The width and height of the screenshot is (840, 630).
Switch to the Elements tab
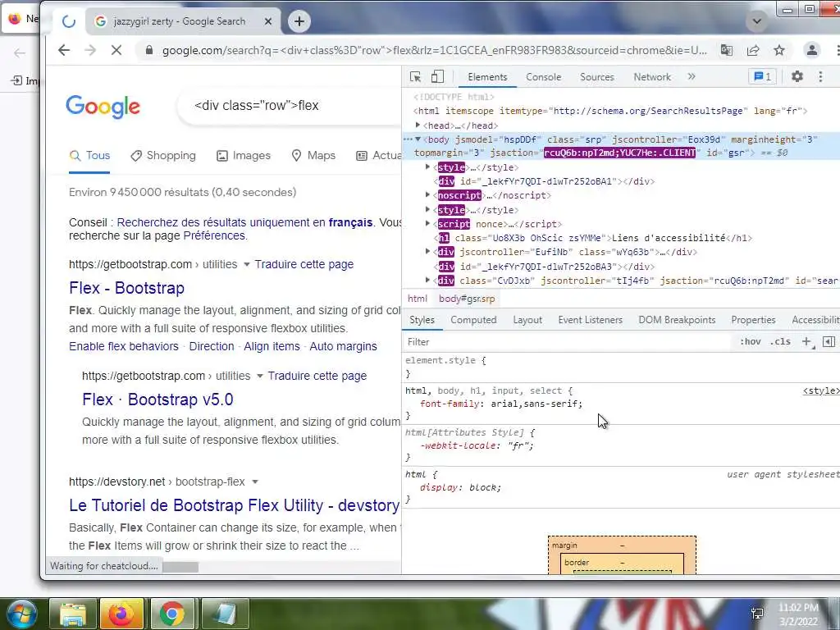click(487, 77)
